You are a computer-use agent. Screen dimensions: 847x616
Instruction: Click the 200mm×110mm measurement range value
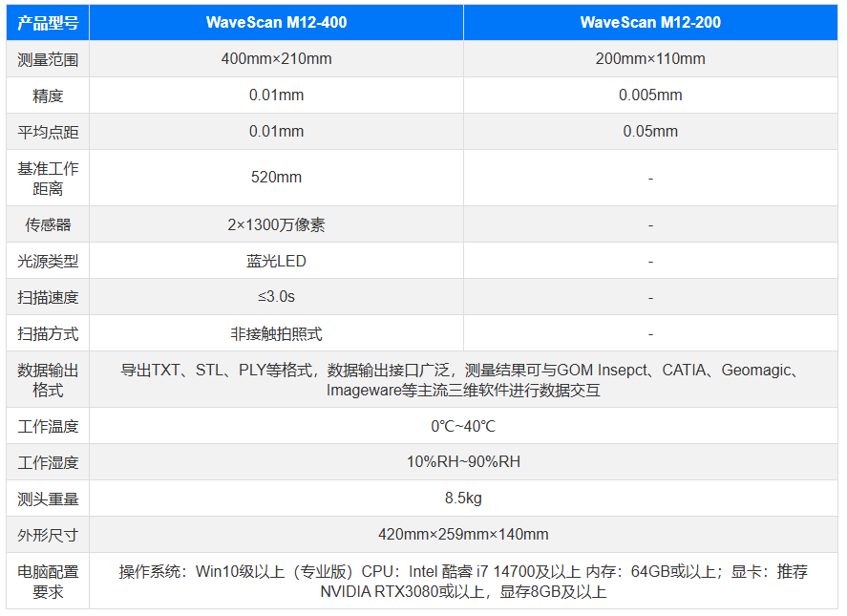[x=650, y=59]
